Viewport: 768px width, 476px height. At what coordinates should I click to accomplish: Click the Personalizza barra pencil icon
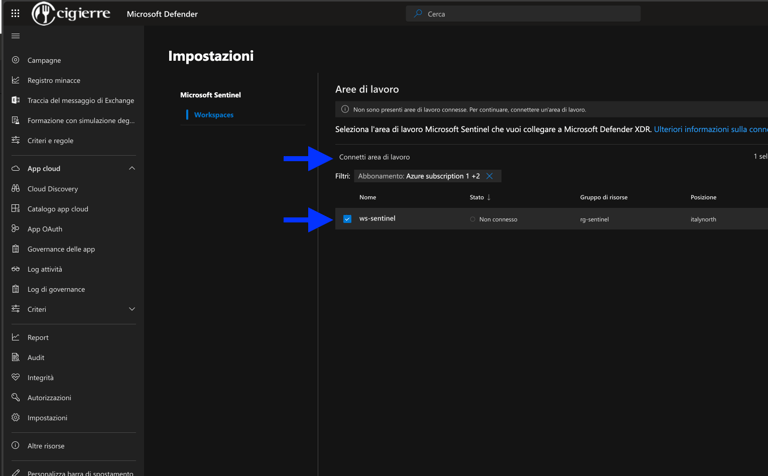[16, 473]
